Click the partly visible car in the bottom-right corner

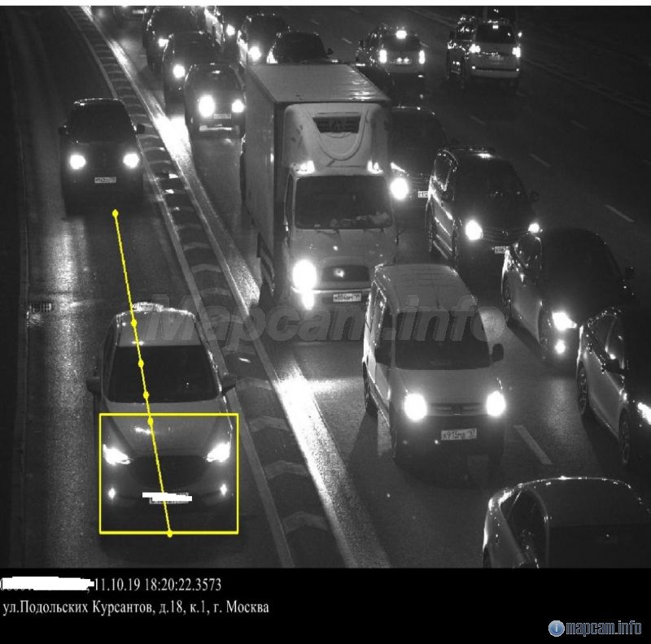tap(566, 523)
